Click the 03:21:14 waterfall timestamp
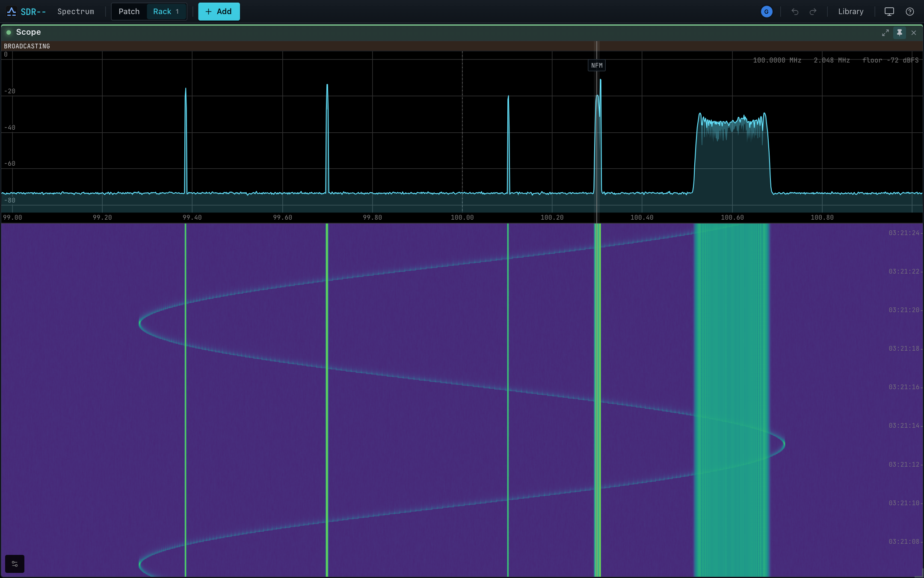 pyautogui.click(x=904, y=426)
